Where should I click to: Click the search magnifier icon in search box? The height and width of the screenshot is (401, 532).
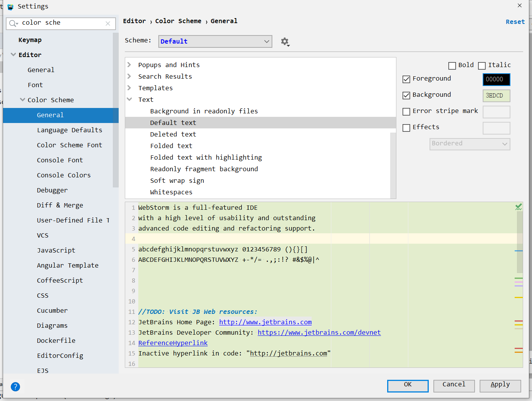pos(13,24)
